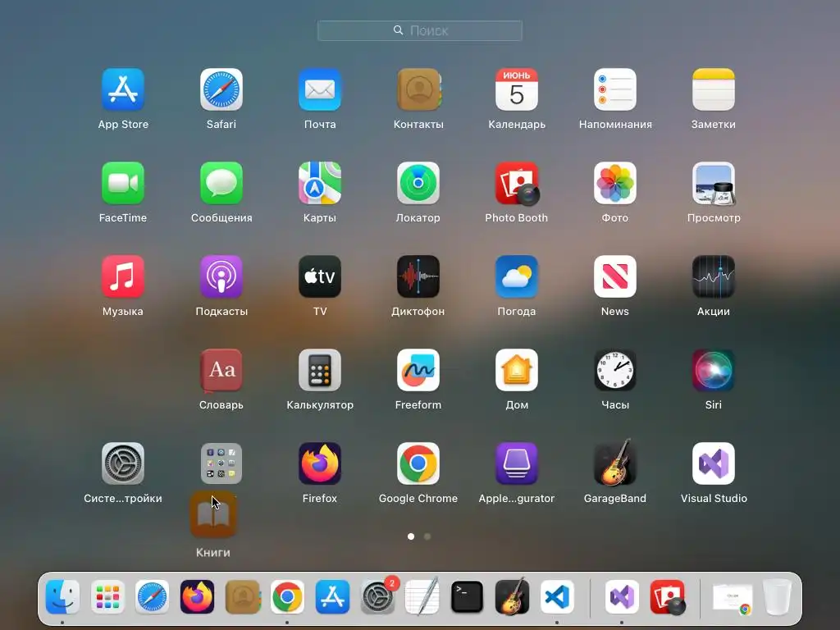The width and height of the screenshot is (840, 630).
Task: Open Заметки notes app
Action: pos(714,89)
